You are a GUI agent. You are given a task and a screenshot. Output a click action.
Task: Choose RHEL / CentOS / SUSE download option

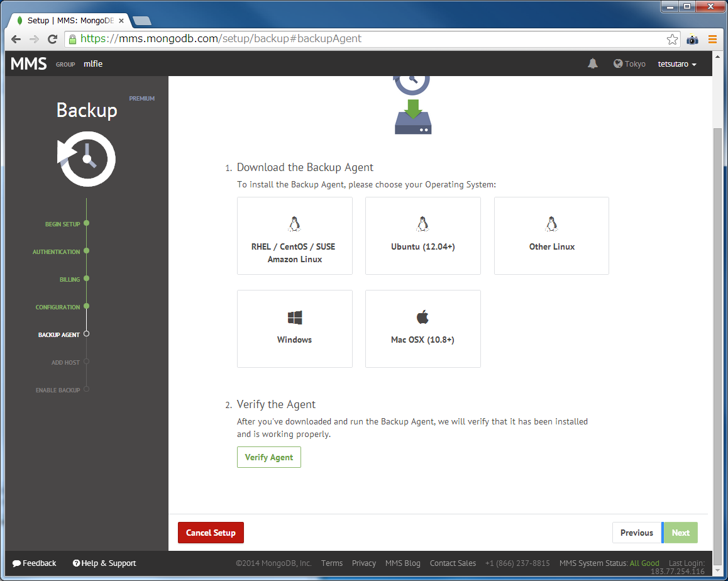tap(294, 236)
